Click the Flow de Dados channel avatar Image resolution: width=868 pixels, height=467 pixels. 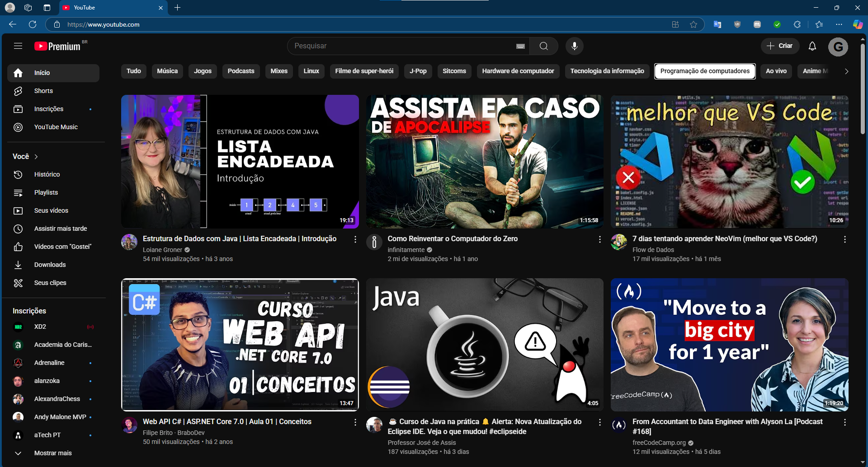click(x=619, y=242)
